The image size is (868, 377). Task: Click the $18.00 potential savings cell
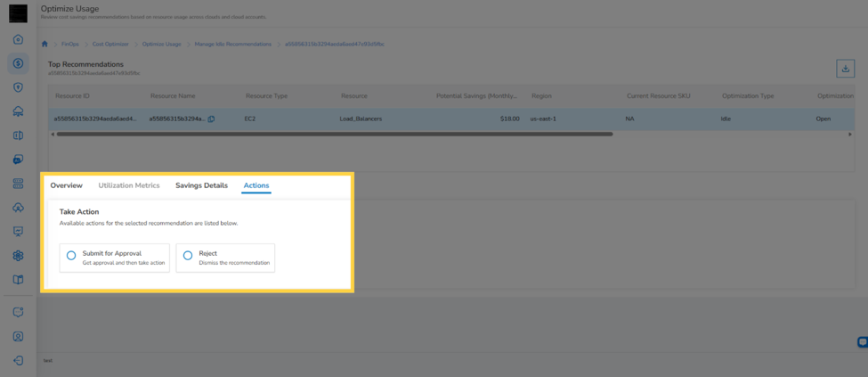point(509,119)
